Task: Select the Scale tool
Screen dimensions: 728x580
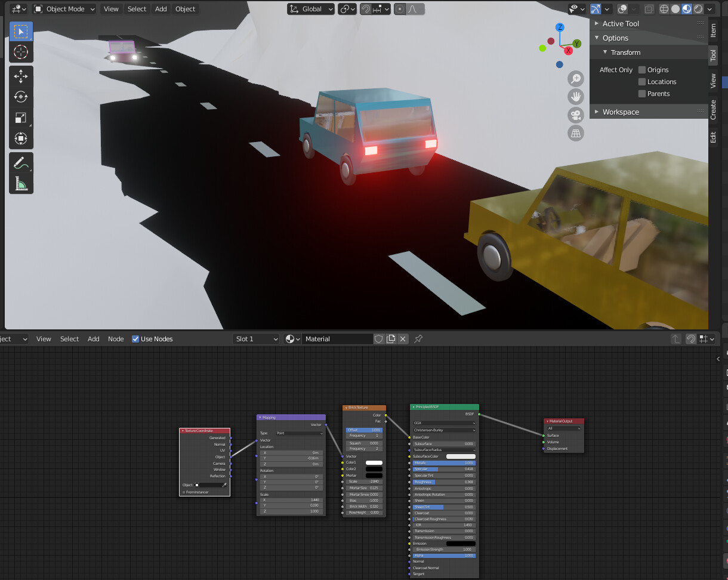Action: 21,118
